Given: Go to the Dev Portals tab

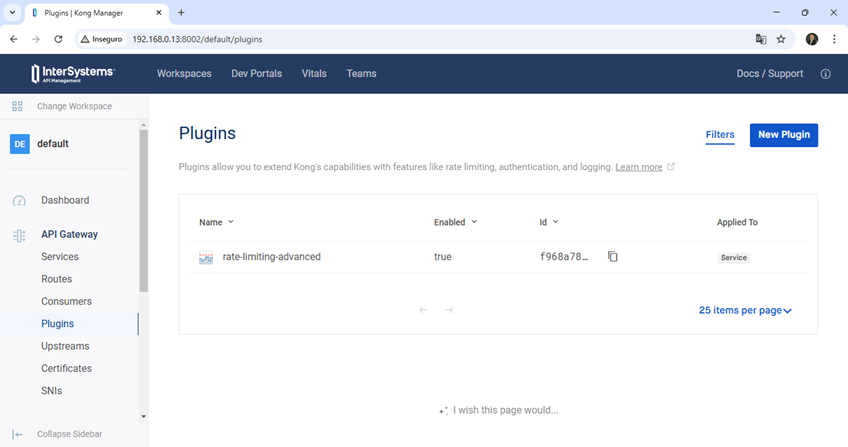Looking at the screenshot, I should coord(256,74).
